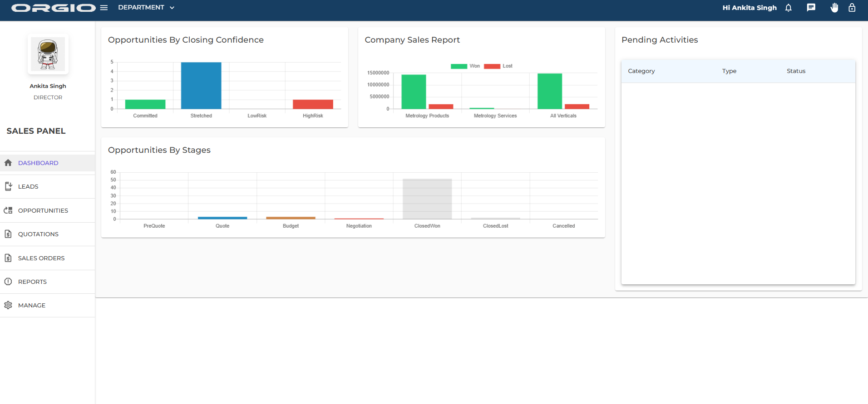Click the lock icon in header
Screen dimensions: 868x404
(852, 8)
